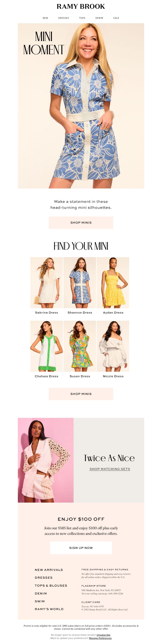
Task: Open the NEW navigation item
Action: click(45, 18)
